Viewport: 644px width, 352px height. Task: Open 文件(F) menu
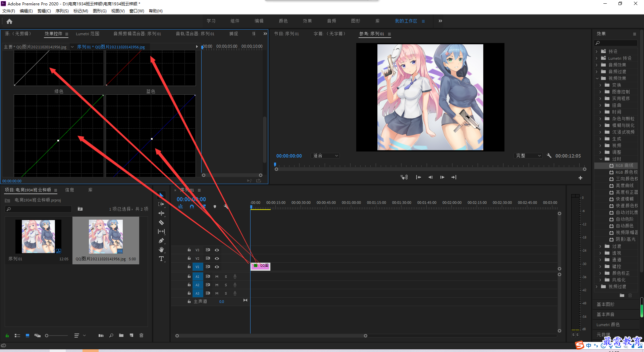[x=9, y=11]
